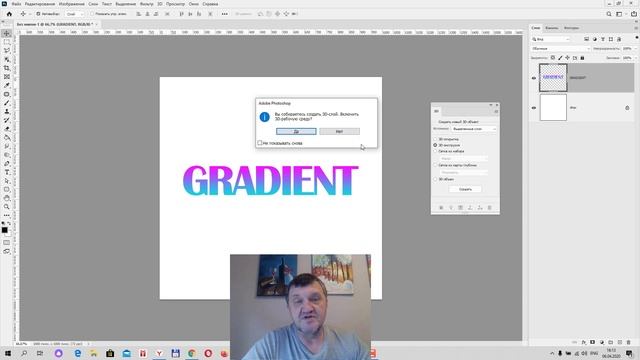
Task: Click lock position icon in Layers panel
Action: tap(567, 58)
